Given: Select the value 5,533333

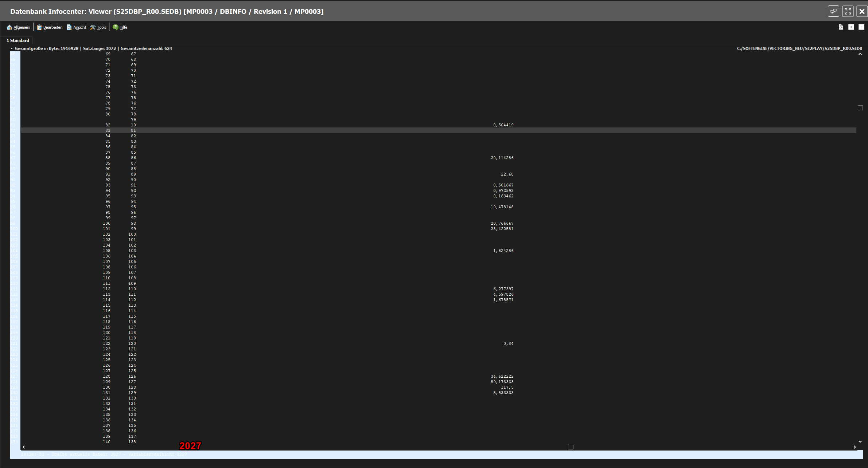Looking at the screenshot, I should [x=503, y=393].
